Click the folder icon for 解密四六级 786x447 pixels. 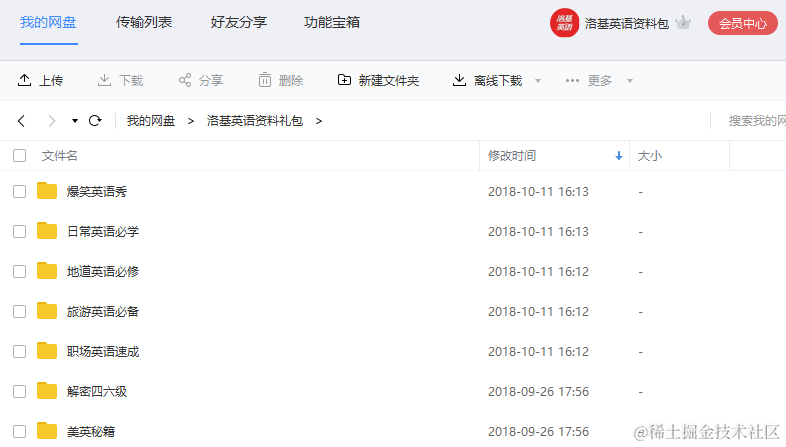point(47,391)
